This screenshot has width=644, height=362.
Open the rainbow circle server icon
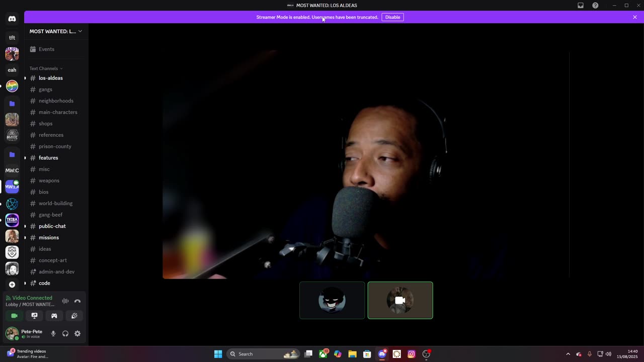(x=12, y=86)
